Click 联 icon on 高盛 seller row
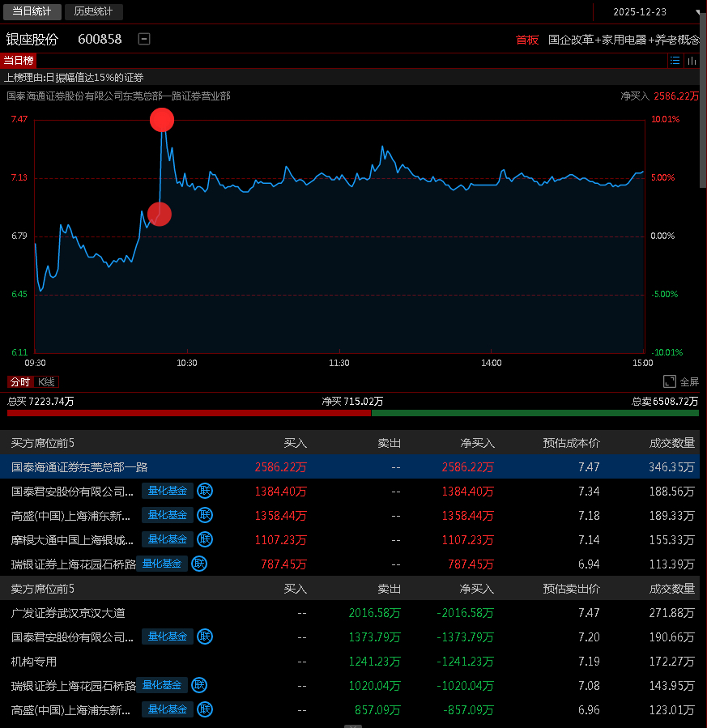This screenshot has width=707, height=728. click(205, 709)
